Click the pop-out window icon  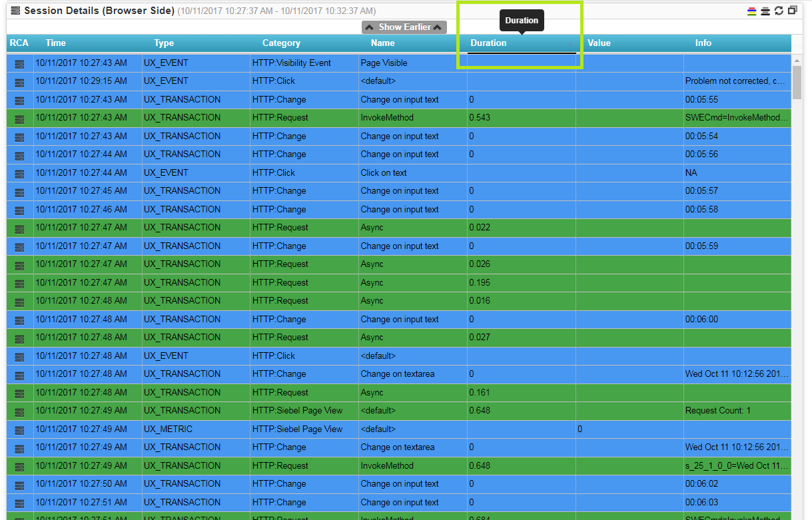tap(792, 11)
